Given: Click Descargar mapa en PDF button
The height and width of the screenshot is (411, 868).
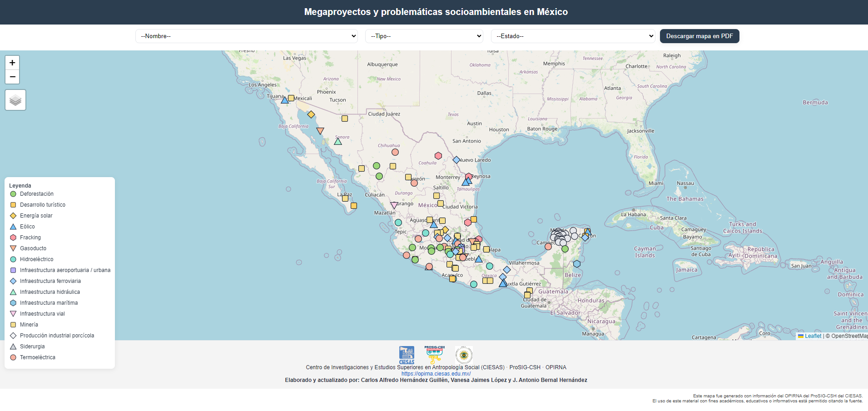Looking at the screenshot, I should [699, 36].
